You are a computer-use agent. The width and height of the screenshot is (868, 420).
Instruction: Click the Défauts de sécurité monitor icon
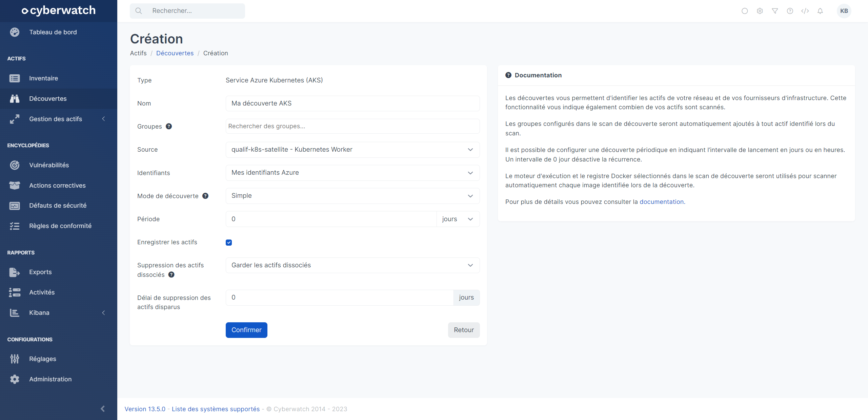(15, 206)
